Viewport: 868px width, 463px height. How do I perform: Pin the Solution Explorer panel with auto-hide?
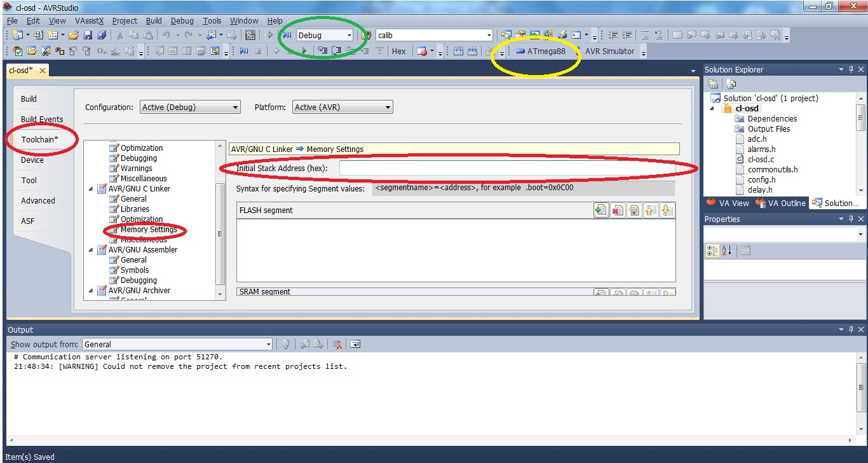(851, 69)
